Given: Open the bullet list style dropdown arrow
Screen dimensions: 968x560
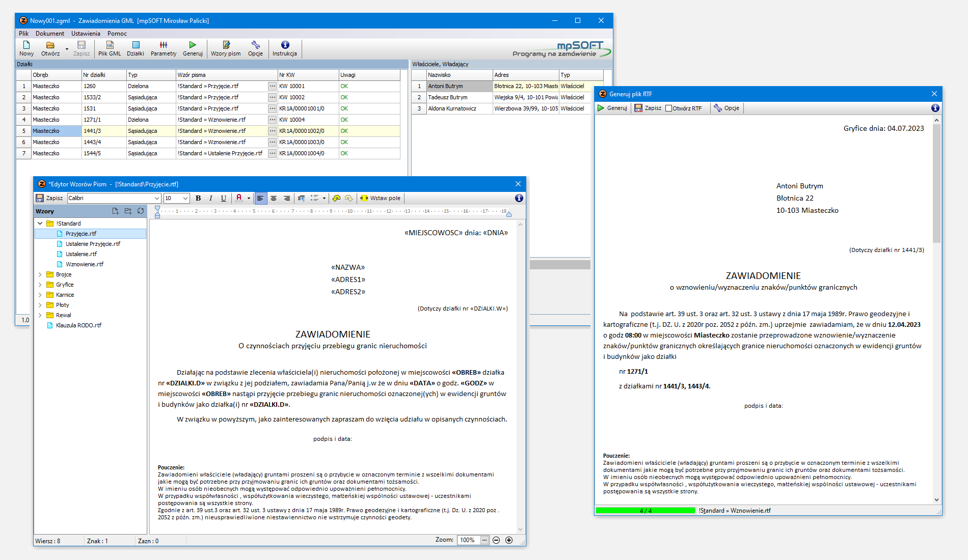Looking at the screenshot, I should 324,198.
